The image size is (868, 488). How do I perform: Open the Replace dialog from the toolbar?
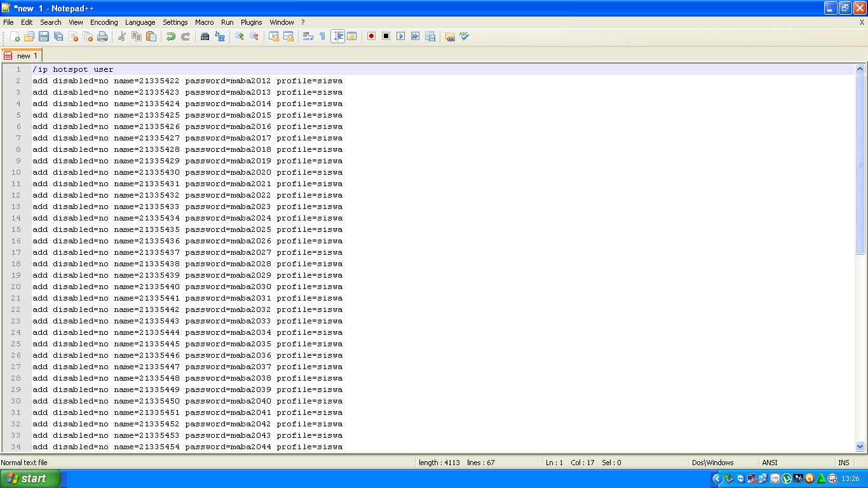point(220,37)
